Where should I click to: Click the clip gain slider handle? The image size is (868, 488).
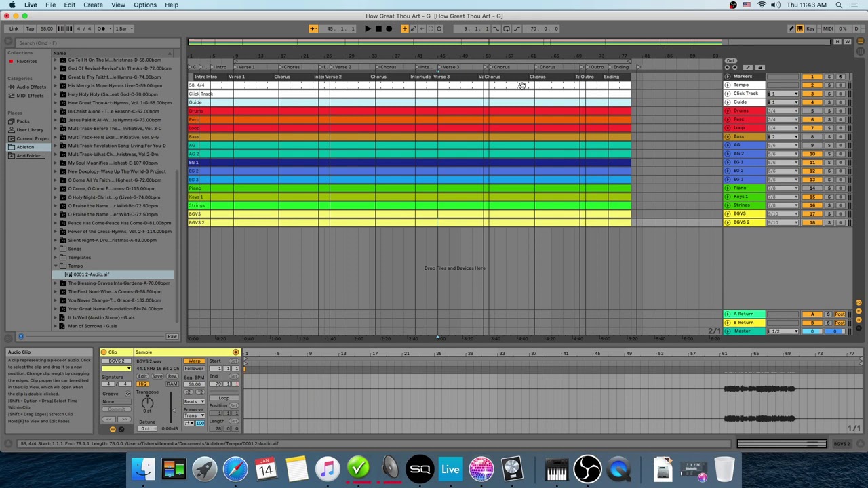174,410
